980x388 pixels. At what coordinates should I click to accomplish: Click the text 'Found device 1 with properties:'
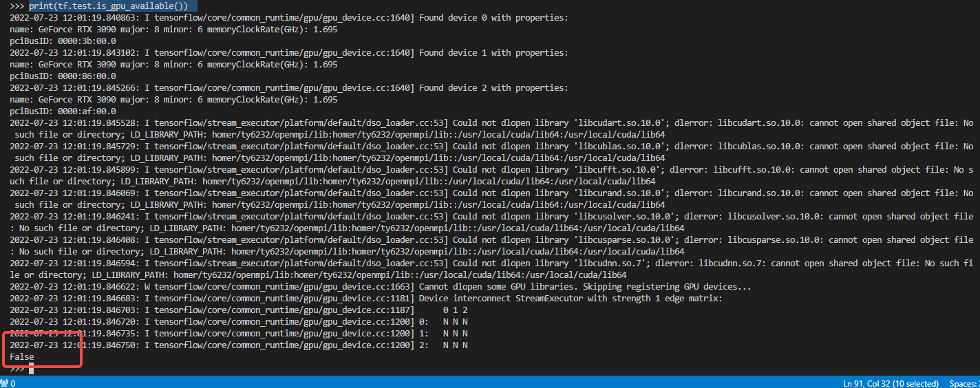[x=493, y=52]
